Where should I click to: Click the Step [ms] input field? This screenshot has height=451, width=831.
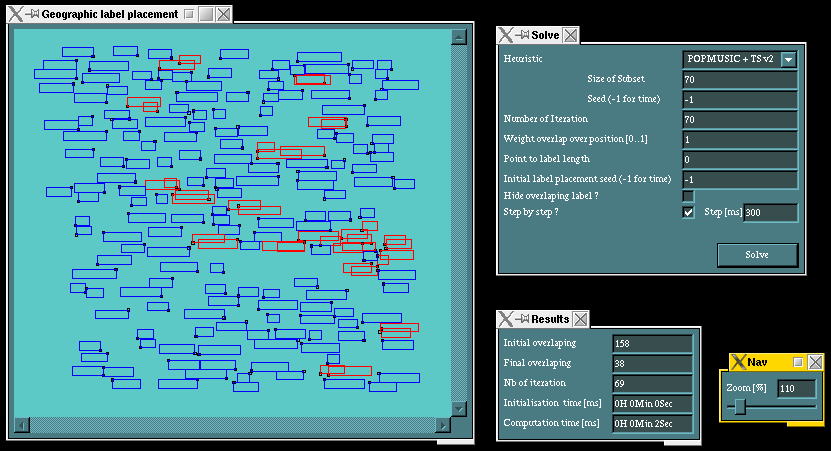coord(771,213)
